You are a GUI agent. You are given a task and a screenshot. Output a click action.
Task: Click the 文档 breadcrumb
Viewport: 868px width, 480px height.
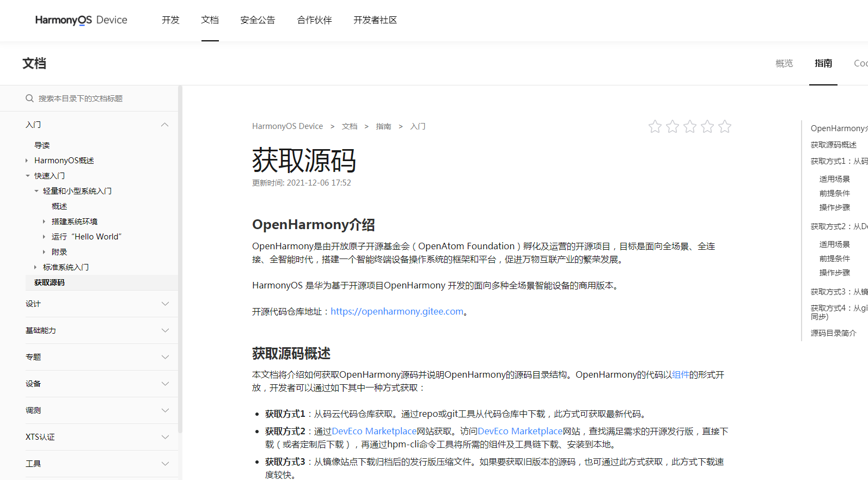(x=350, y=126)
